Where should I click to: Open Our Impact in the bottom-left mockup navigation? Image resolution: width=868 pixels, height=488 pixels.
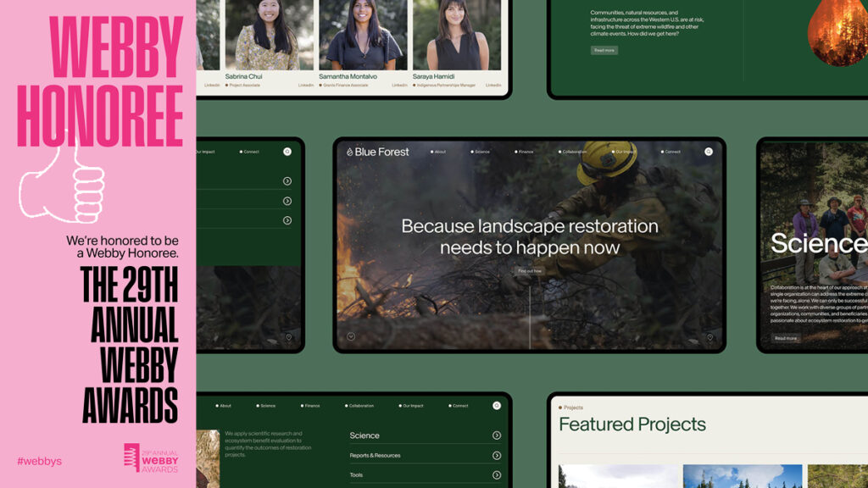[411, 406]
